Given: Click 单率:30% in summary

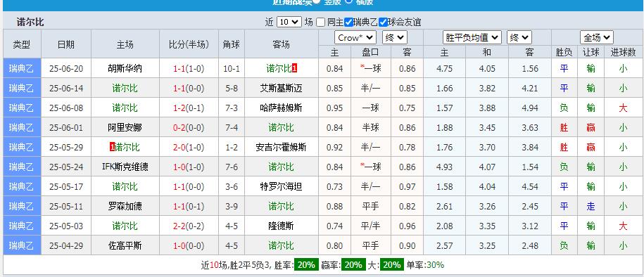Looking at the screenshot, I should 425,265.
